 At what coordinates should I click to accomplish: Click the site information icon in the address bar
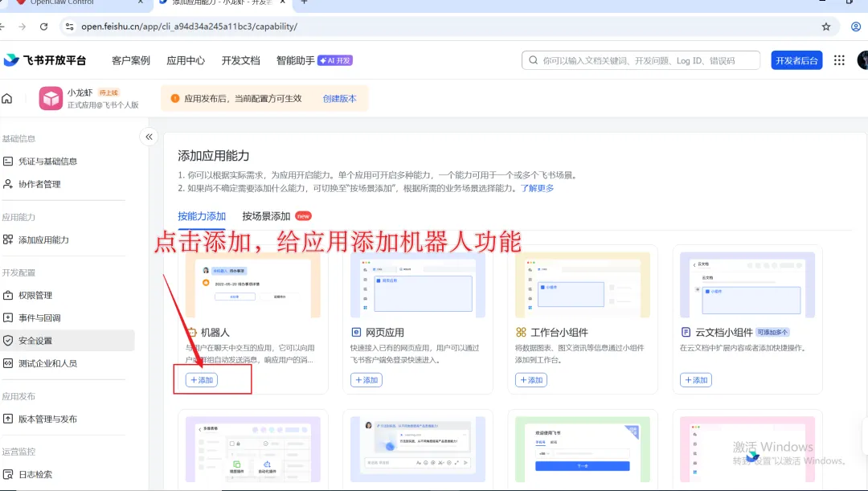click(69, 27)
